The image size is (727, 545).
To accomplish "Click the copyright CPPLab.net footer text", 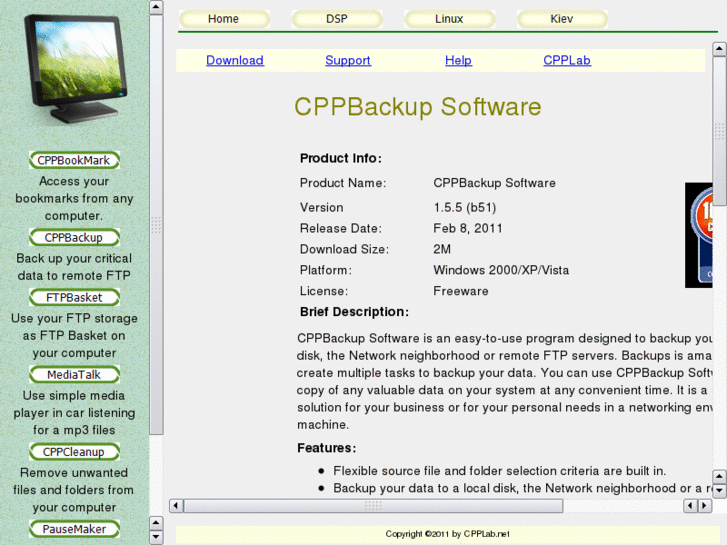I will [447, 534].
